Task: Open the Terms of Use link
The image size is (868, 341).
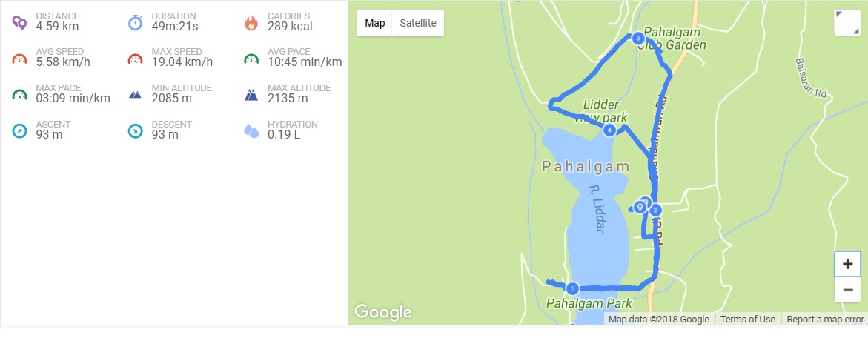Action: click(748, 319)
